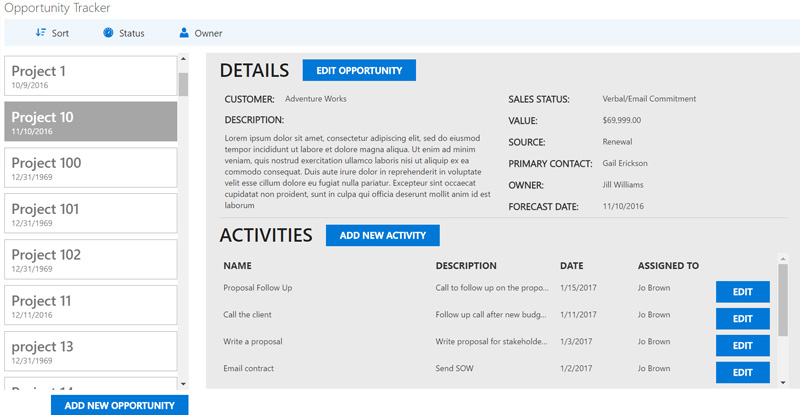Click the Adventure Works customer value
The width and height of the screenshot is (800, 415).
(x=316, y=99)
